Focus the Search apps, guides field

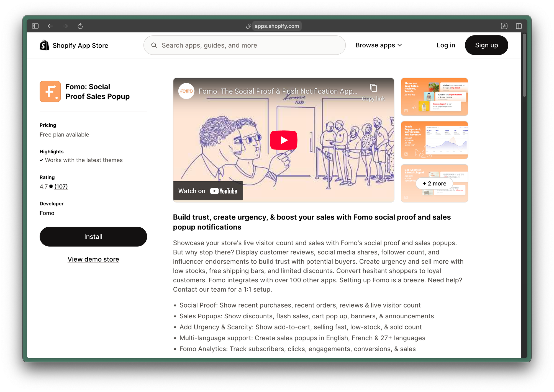[245, 45]
